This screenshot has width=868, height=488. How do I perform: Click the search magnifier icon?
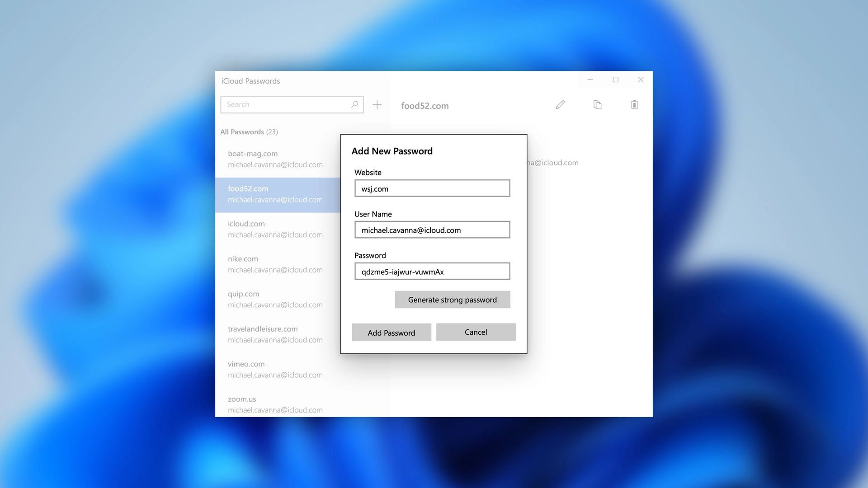pos(355,104)
